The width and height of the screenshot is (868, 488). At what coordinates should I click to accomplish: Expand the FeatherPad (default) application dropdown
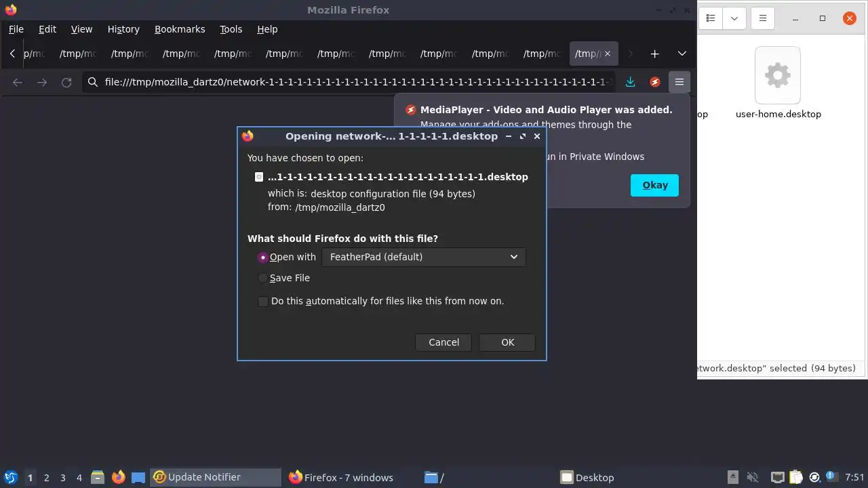(x=423, y=257)
